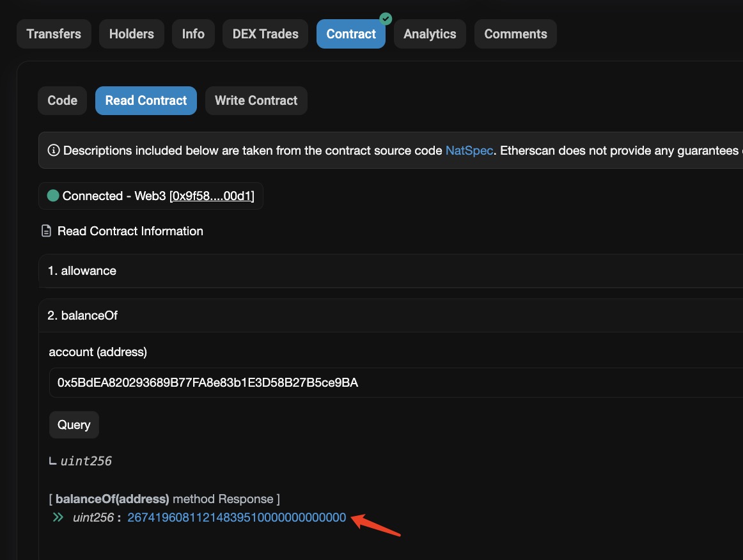Switch to the Holders tab
Viewport: 743px width, 560px height.
131,34
